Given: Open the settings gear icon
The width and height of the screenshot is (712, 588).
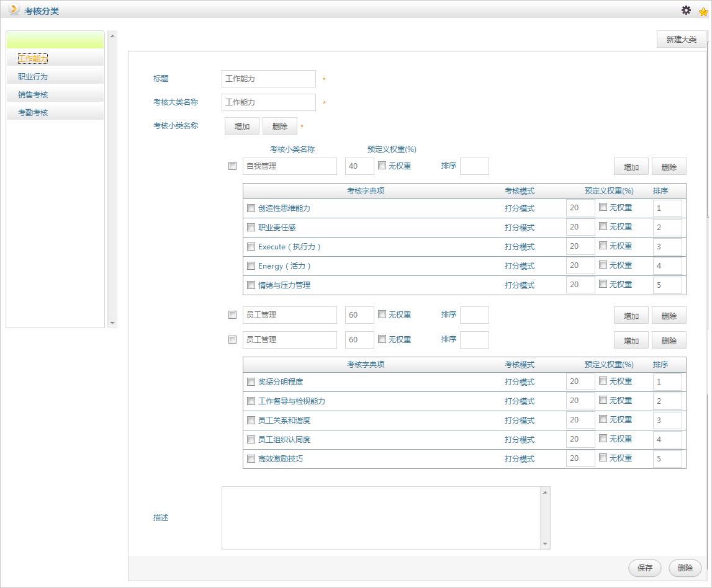Looking at the screenshot, I should (686, 10).
